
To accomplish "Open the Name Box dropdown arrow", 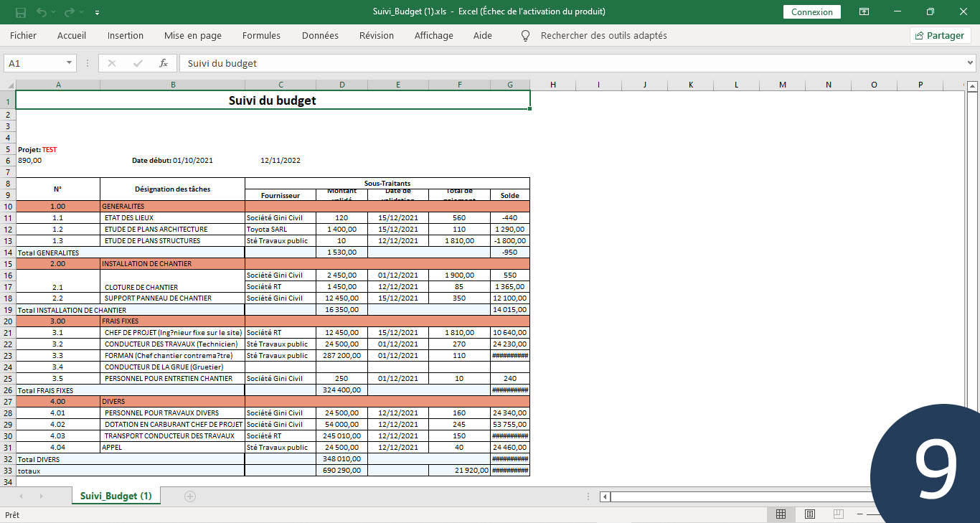I will pos(70,63).
